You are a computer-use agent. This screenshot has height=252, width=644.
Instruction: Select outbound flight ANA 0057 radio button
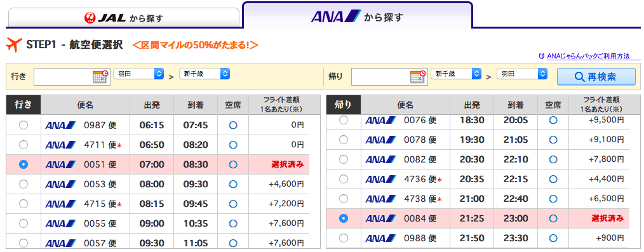point(23,242)
